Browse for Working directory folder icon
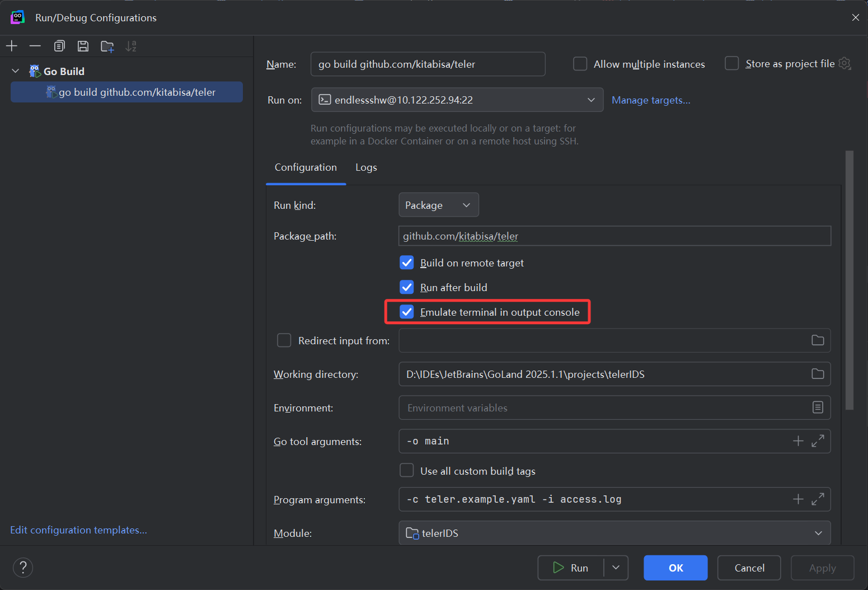The height and width of the screenshot is (590, 868). (x=818, y=374)
